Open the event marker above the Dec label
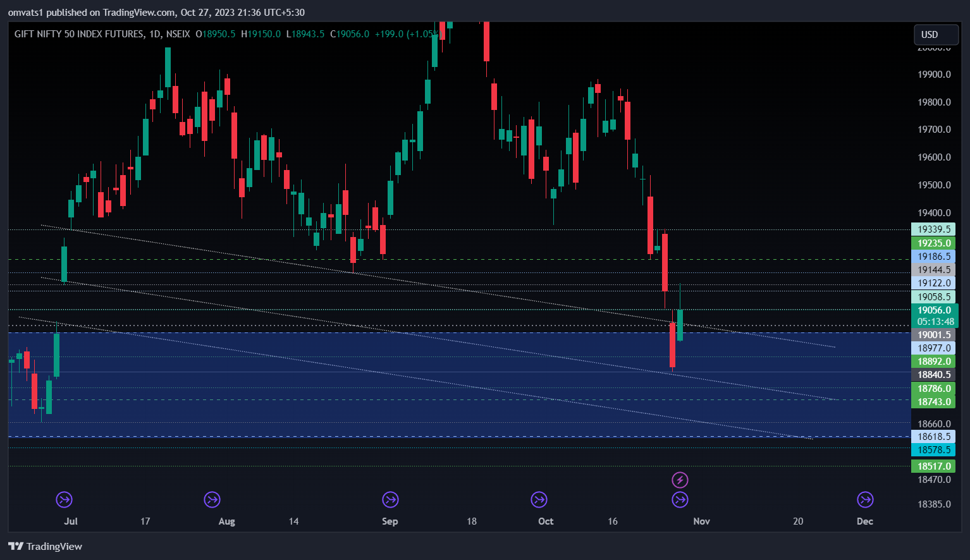The image size is (970, 560). [865, 500]
